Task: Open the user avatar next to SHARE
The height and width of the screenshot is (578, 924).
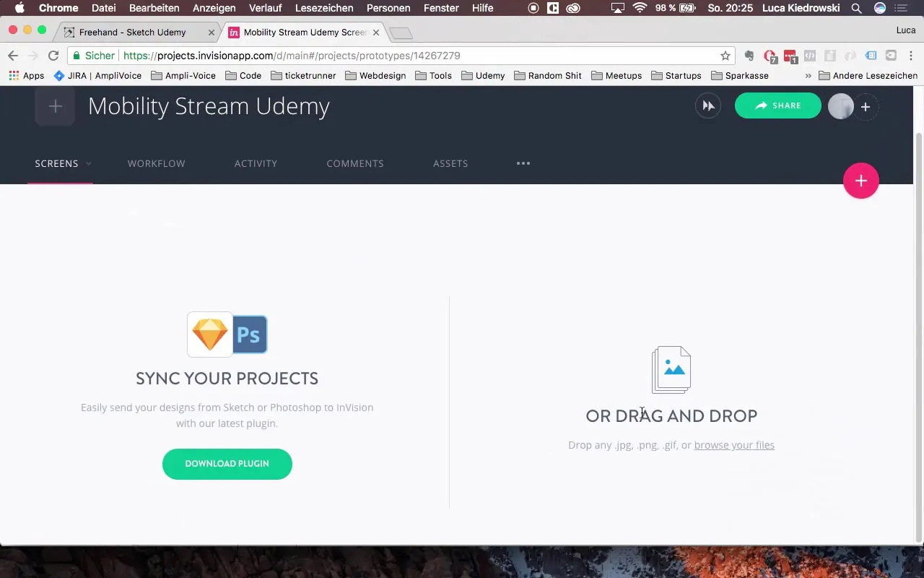Action: pos(840,106)
